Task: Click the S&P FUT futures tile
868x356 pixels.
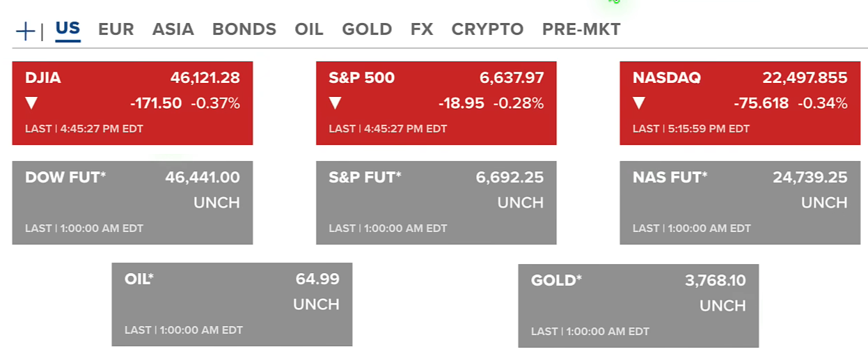Action: click(436, 203)
